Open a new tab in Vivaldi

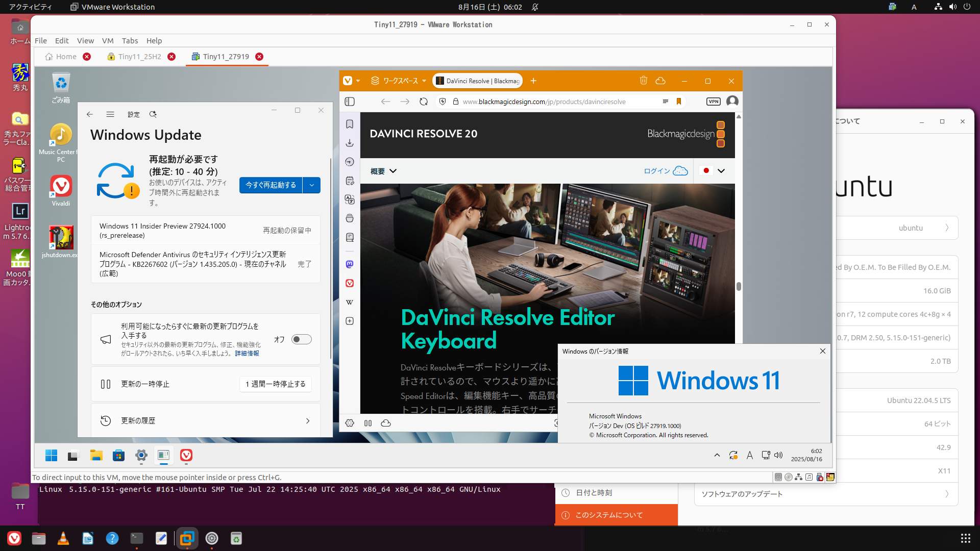pyautogui.click(x=533, y=81)
